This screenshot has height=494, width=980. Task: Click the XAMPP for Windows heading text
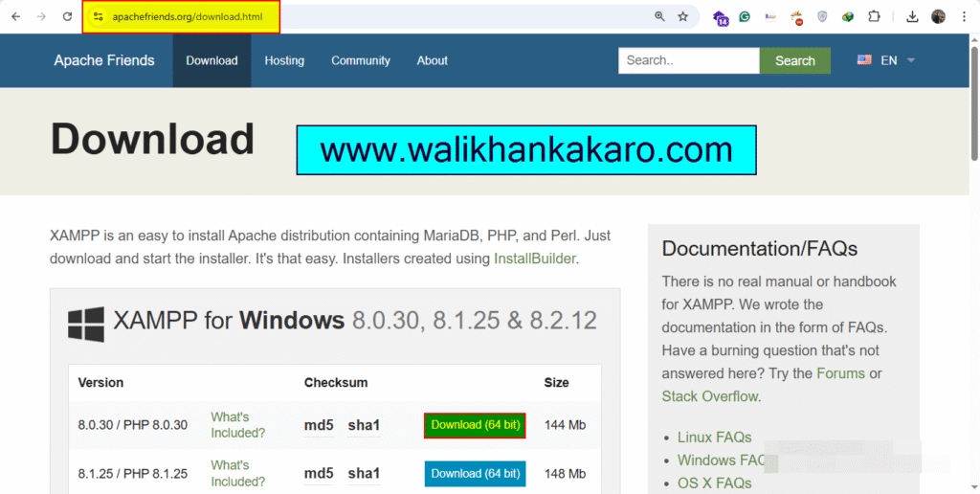[x=355, y=322]
